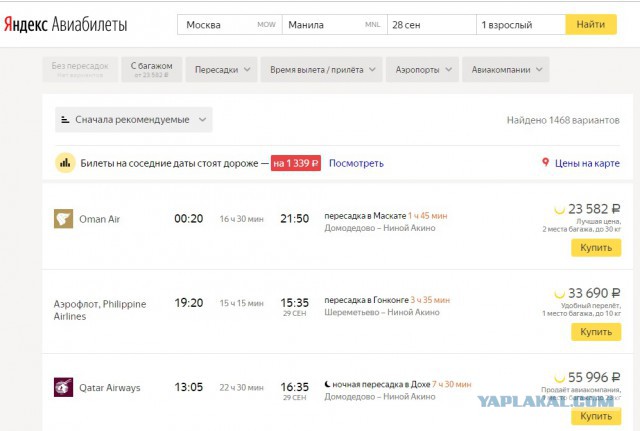Image resolution: width=640 pixels, height=431 pixels.
Task: Click the Qatar Airways airline logo
Action: point(64,387)
